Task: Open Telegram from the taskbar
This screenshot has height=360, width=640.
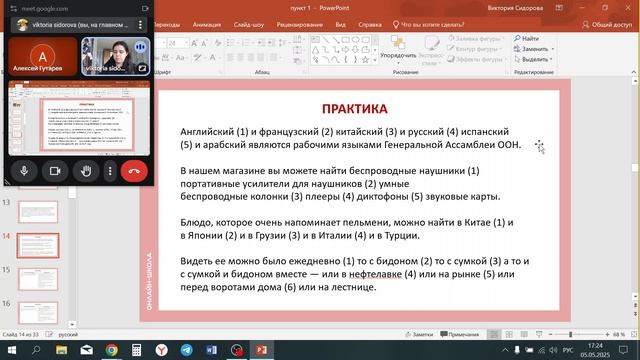Action: click(x=187, y=350)
